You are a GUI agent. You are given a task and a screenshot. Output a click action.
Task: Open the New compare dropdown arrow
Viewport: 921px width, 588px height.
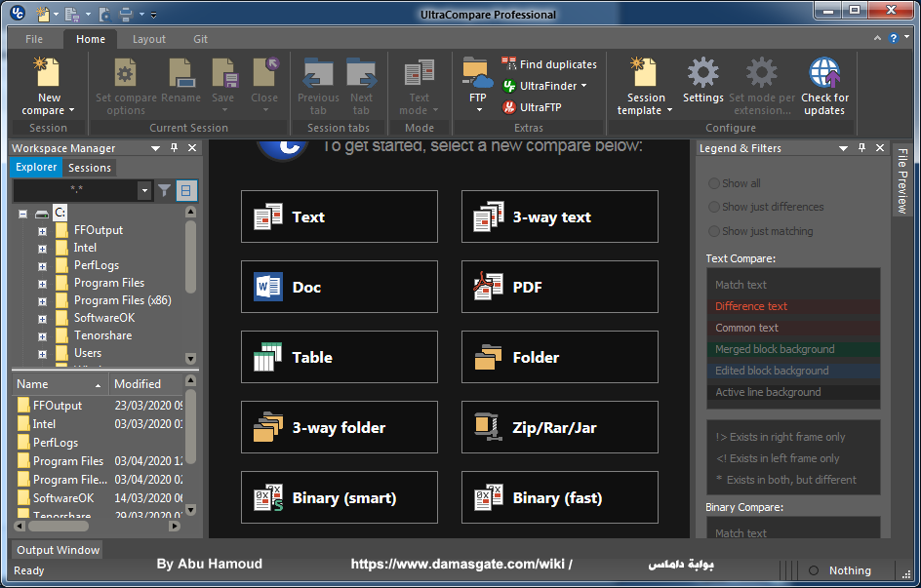[x=71, y=110]
